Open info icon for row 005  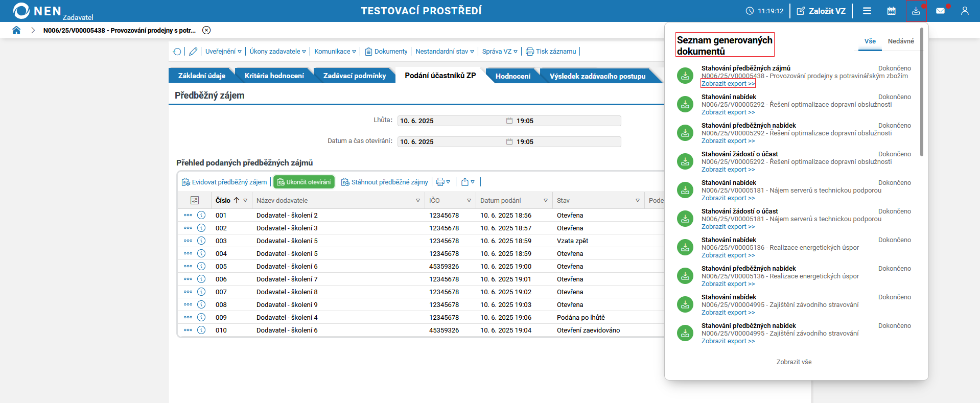201,266
